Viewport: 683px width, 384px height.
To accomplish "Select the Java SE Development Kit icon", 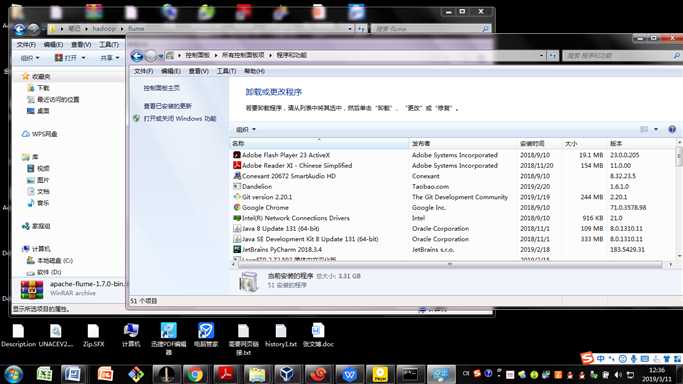I will pos(237,239).
